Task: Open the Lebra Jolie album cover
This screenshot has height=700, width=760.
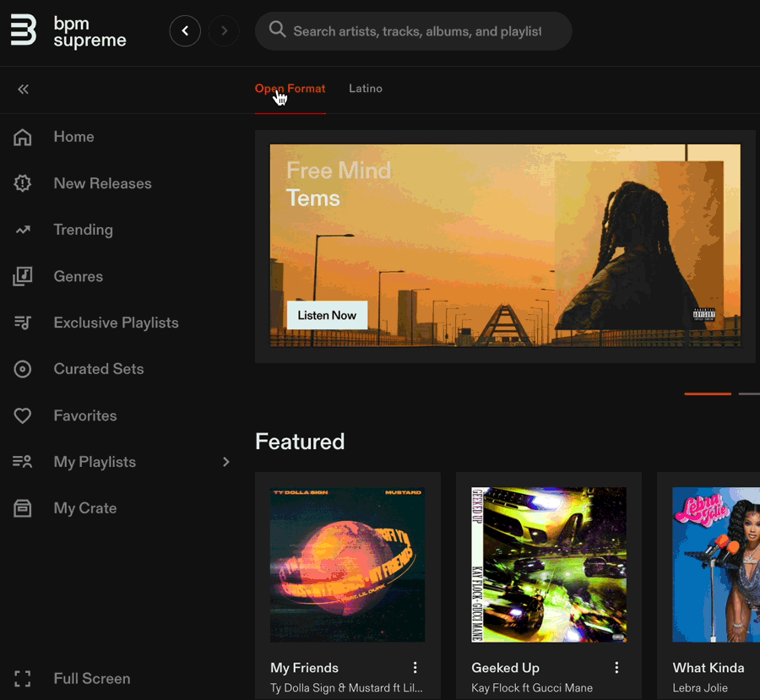Action: tap(716, 565)
